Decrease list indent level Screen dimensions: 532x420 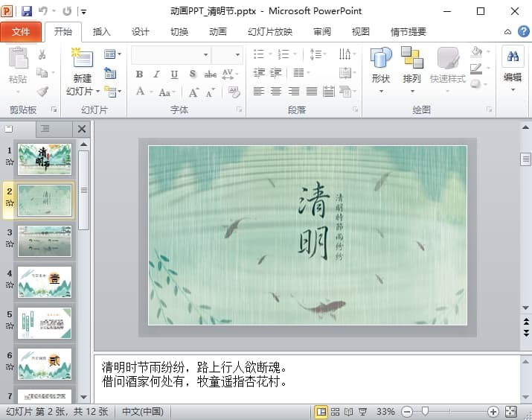point(259,73)
